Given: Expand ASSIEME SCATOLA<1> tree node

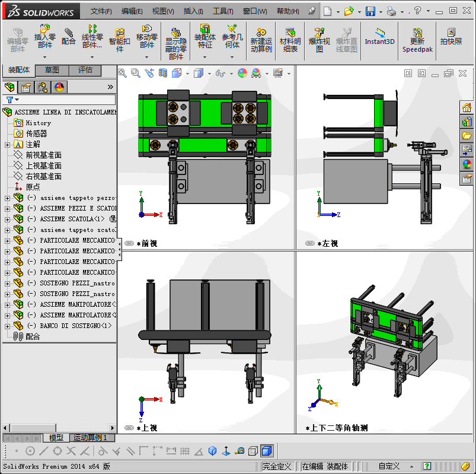Looking at the screenshot, I should point(7,219).
